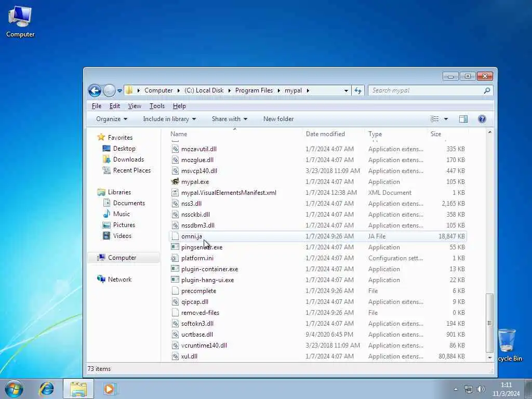Select the removed-files file name
The image size is (532, 399).
click(200, 312)
